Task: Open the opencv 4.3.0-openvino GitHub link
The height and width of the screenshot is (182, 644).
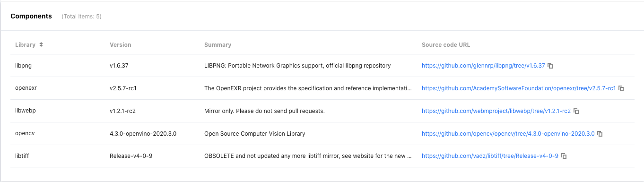Action: pyautogui.click(x=508, y=134)
